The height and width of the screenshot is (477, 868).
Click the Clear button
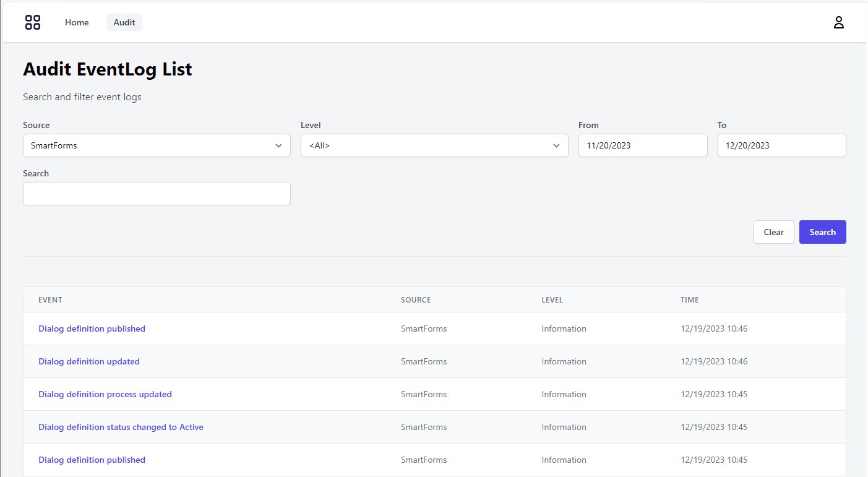pyautogui.click(x=773, y=231)
